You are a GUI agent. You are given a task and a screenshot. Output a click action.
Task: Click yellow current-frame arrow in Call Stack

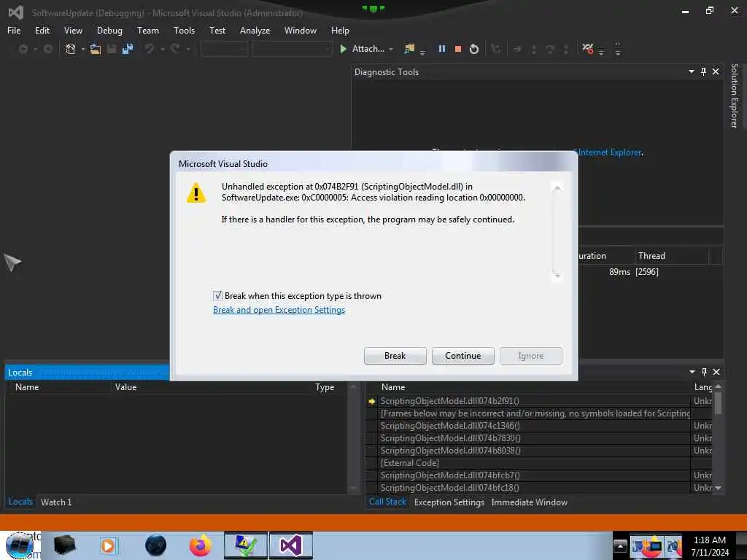371,402
